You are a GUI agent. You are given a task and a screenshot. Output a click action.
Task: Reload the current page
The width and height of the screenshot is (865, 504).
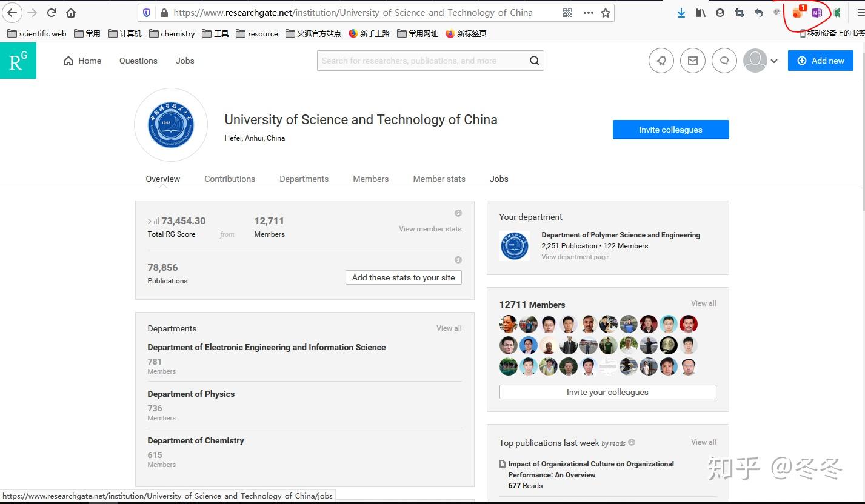tap(52, 13)
